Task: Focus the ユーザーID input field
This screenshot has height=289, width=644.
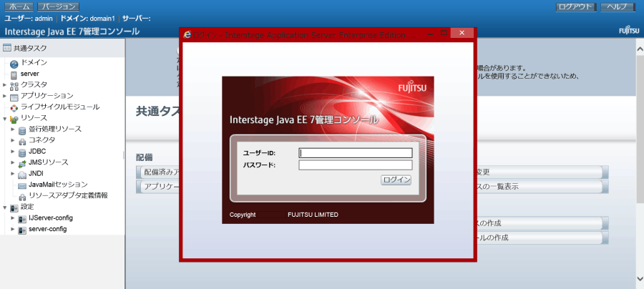Action: pyautogui.click(x=355, y=152)
